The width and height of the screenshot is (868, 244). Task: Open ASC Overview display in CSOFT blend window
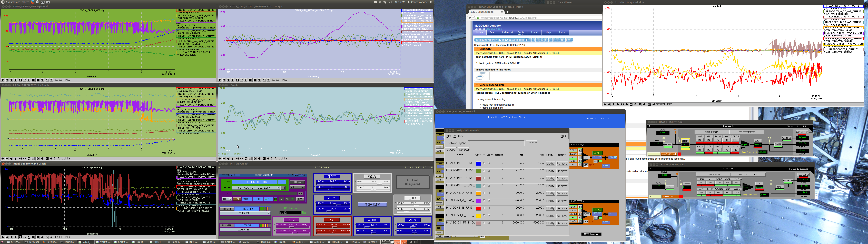point(591,234)
